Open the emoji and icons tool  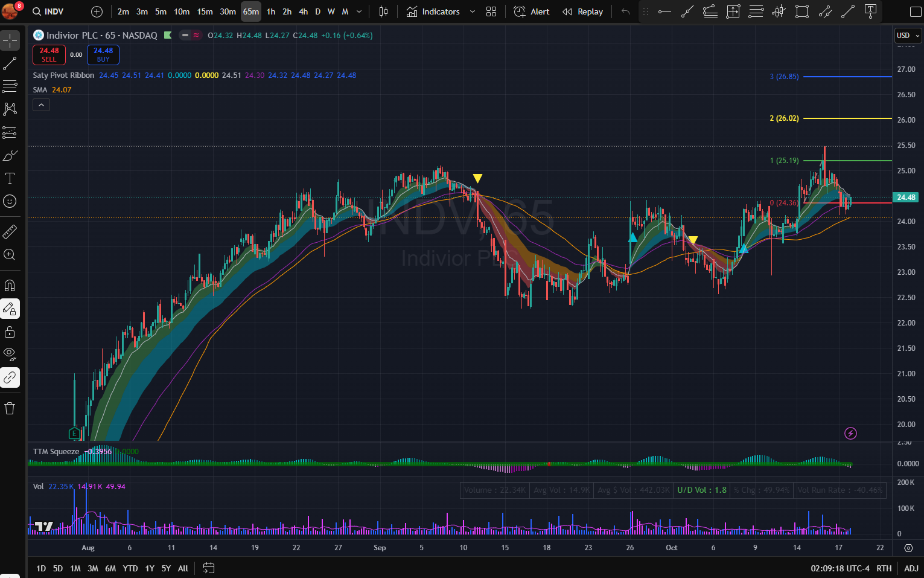point(10,201)
